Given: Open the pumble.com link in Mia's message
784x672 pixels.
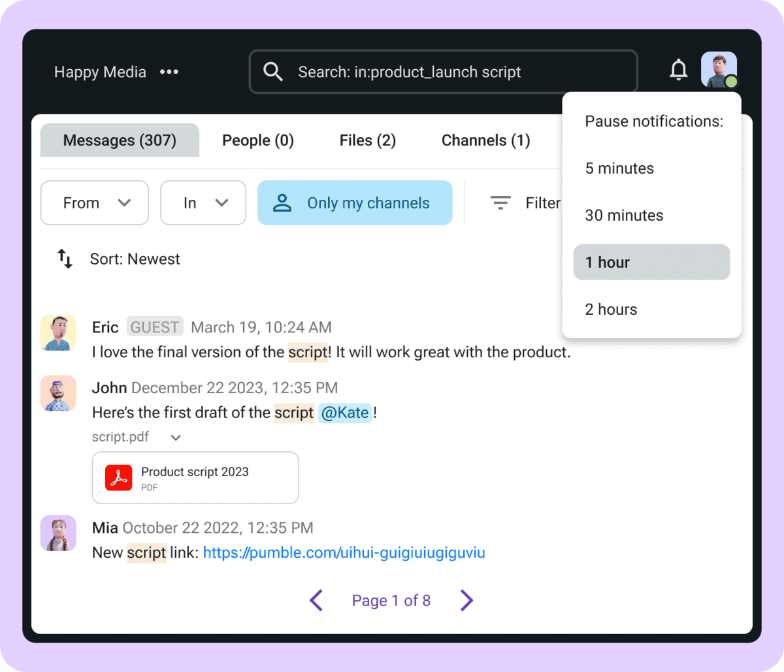Looking at the screenshot, I should pos(344,552).
